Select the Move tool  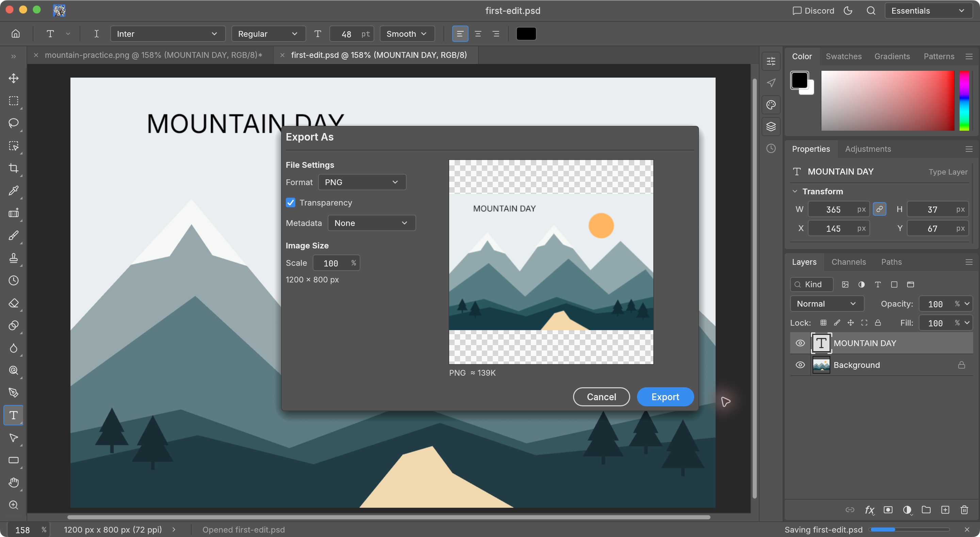[x=14, y=78]
